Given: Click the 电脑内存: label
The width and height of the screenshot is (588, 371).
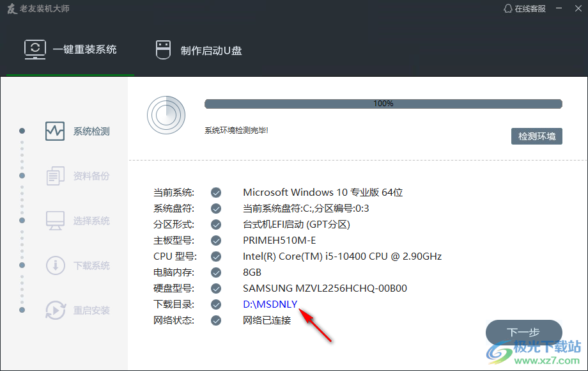Looking at the screenshot, I should [174, 272].
